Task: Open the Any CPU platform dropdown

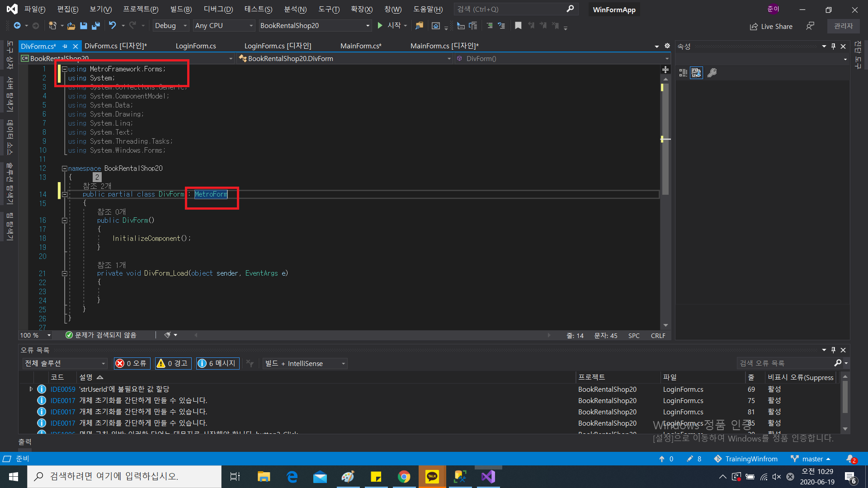Action: [223, 26]
